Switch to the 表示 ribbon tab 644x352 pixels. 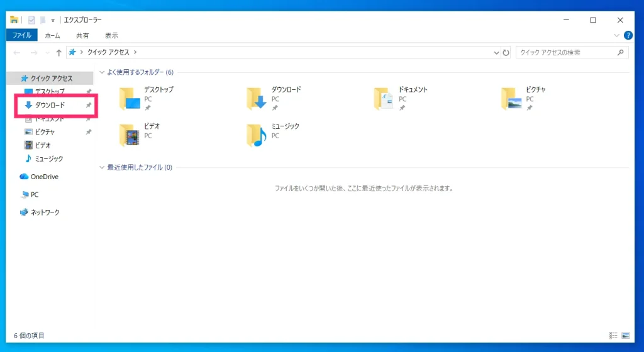[111, 35]
